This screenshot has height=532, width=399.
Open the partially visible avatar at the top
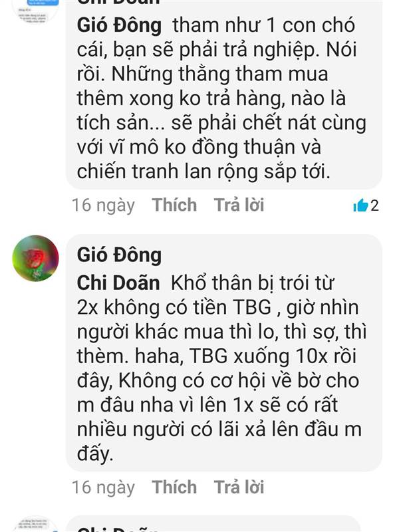36,10
